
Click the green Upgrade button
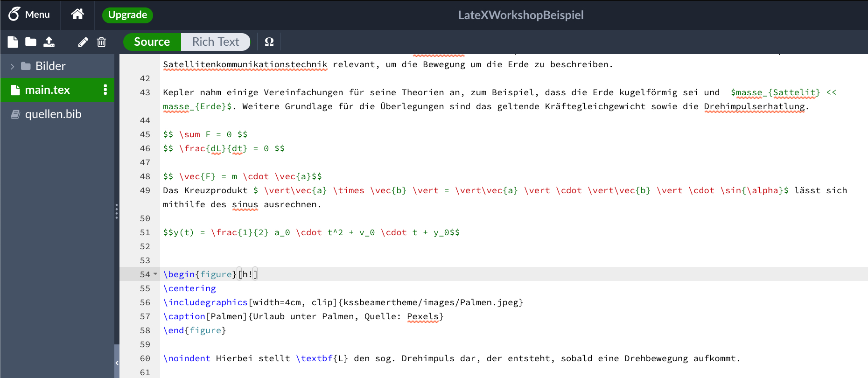tap(127, 15)
